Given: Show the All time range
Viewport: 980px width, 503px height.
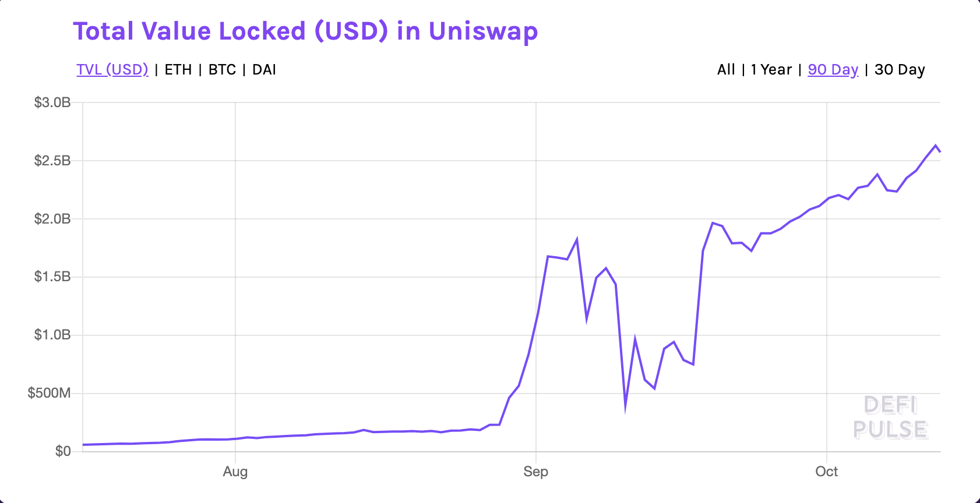Looking at the screenshot, I should pyautogui.click(x=726, y=70).
